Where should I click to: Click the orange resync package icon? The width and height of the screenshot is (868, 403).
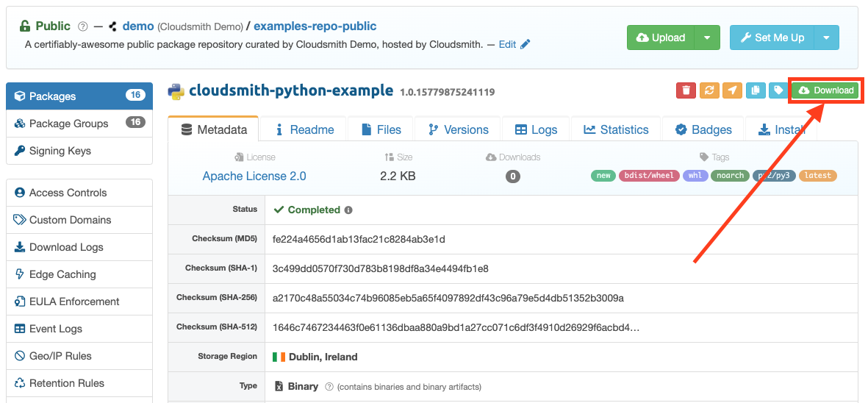[709, 90]
